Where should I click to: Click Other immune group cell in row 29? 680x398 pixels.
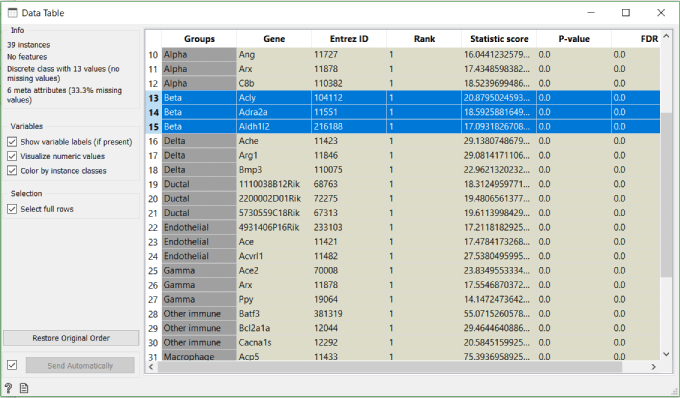[x=199, y=328]
